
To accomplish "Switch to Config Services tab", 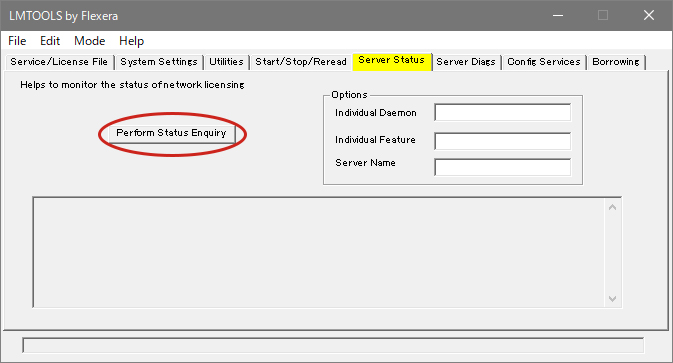I will [x=544, y=62].
